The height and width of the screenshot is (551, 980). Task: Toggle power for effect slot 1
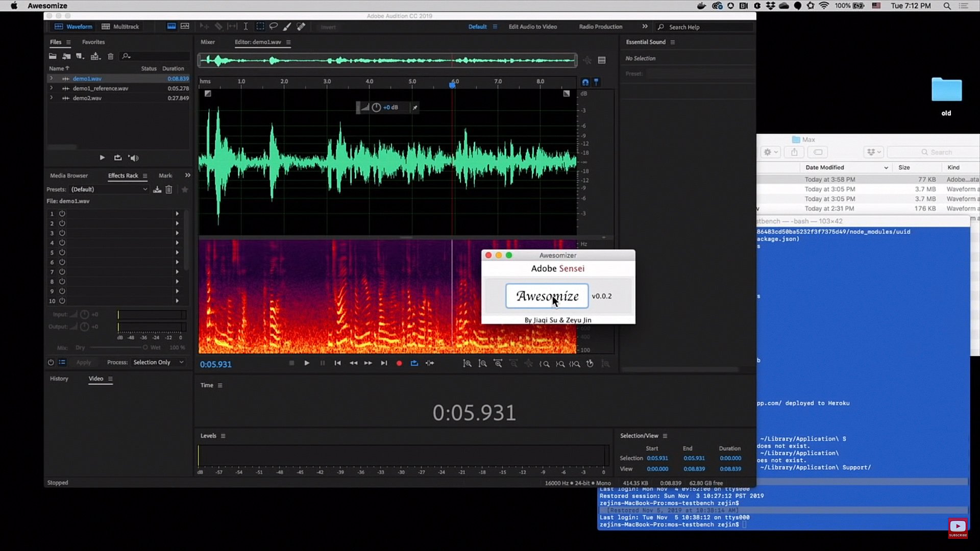[62, 214]
